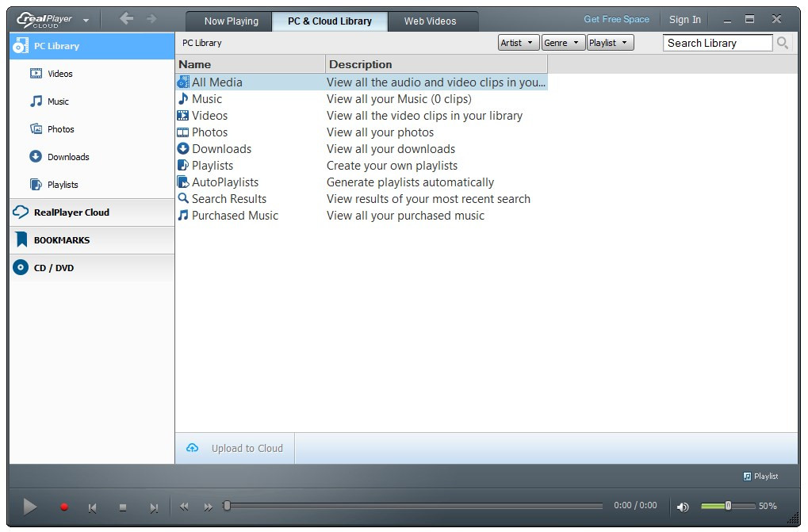Select the PC & Cloud Library tab
The width and height of the screenshot is (808, 532).
[330, 21]
